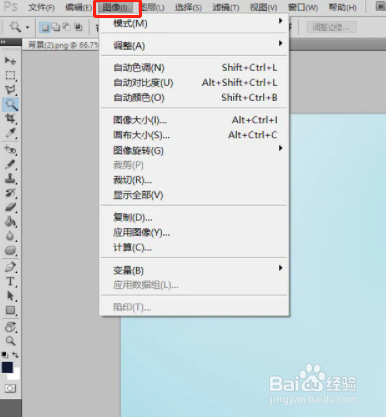Expand the collapsed toolbox panel handle

click(3, 42)
